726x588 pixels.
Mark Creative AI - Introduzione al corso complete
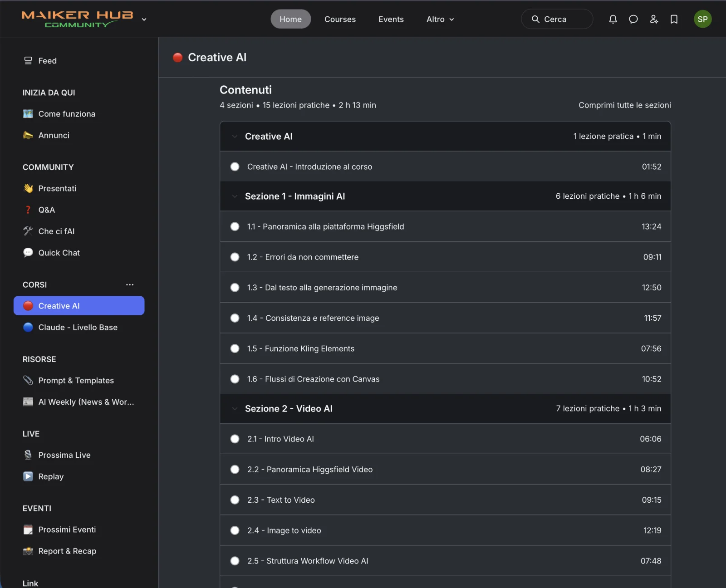(235, 167)
